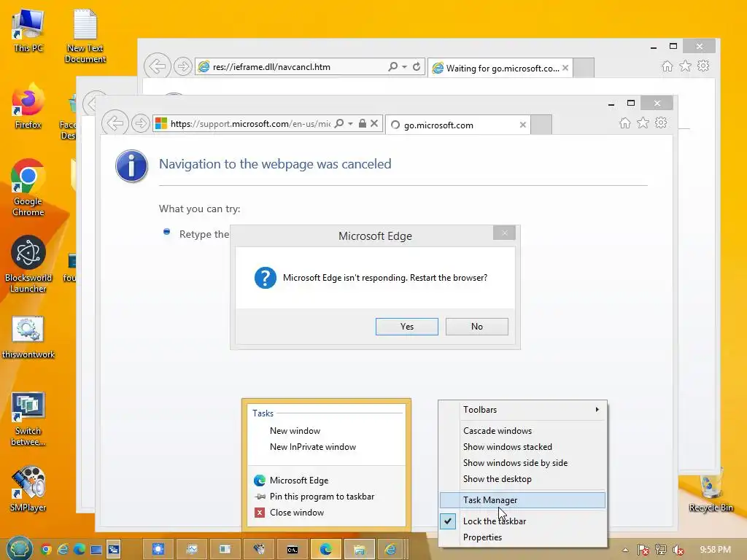Click search magnifier in navcancl.htm address bar
This screenshot has height=560, width=747.
click(392, 66)
